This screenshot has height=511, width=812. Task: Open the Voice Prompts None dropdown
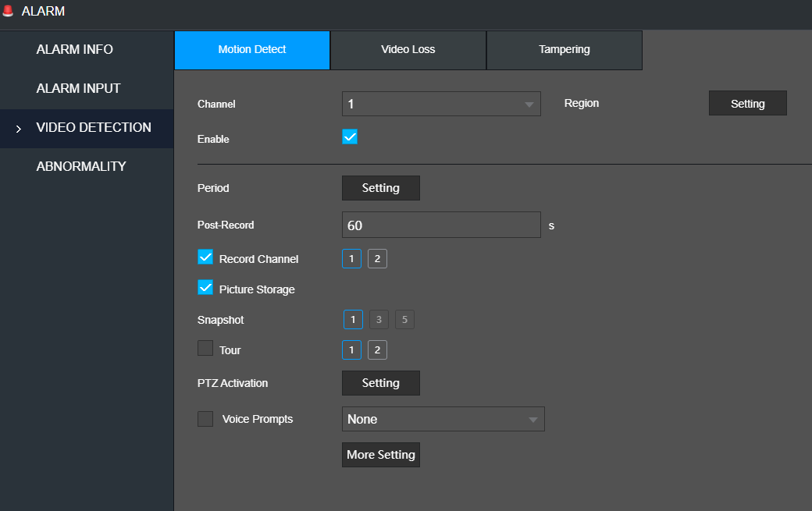click(443, 419)
